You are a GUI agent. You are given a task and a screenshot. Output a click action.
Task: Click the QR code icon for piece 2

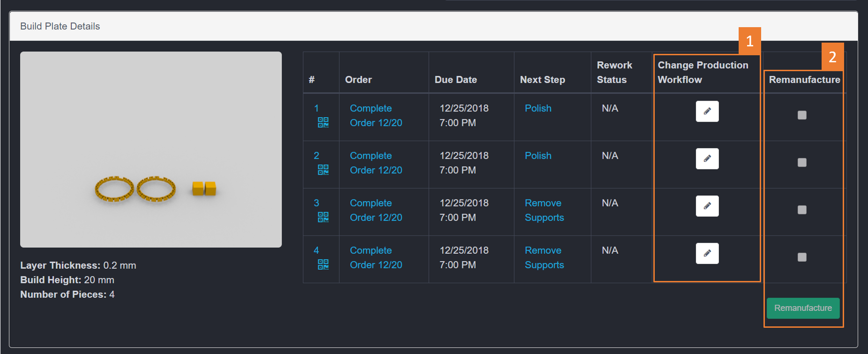click(x=323, y=170)
